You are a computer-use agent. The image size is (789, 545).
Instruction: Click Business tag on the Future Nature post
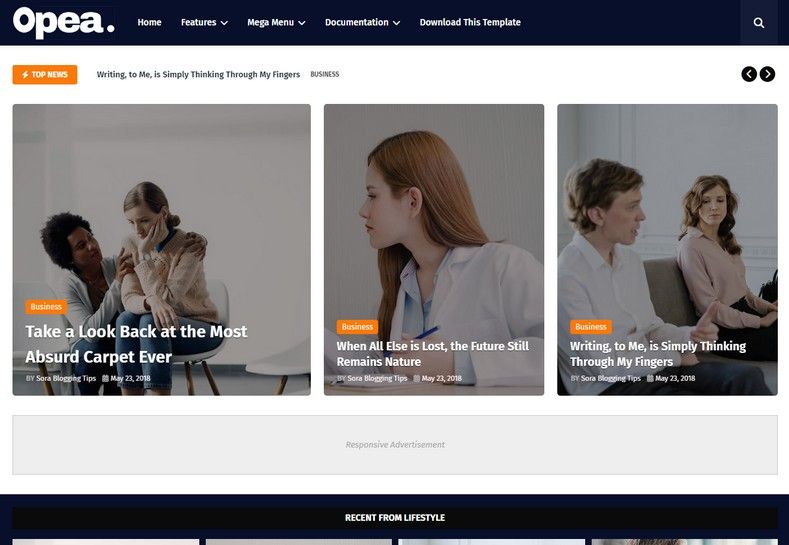click(x=357, y=327)
